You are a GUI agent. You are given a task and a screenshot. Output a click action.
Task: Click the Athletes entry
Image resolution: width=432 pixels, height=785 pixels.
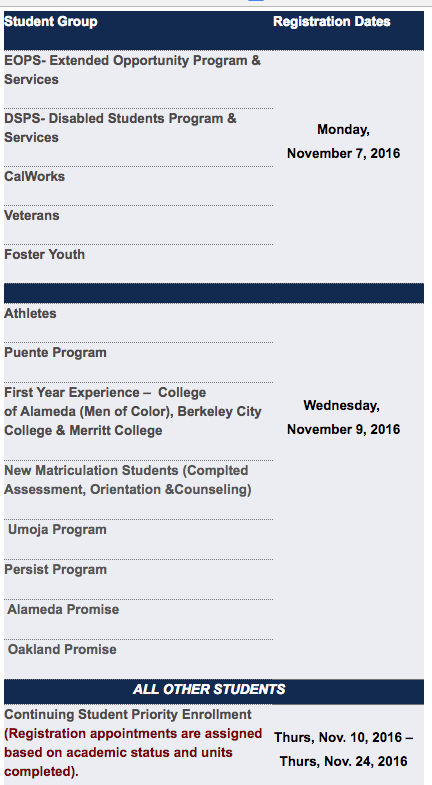[x=30, y=314]
